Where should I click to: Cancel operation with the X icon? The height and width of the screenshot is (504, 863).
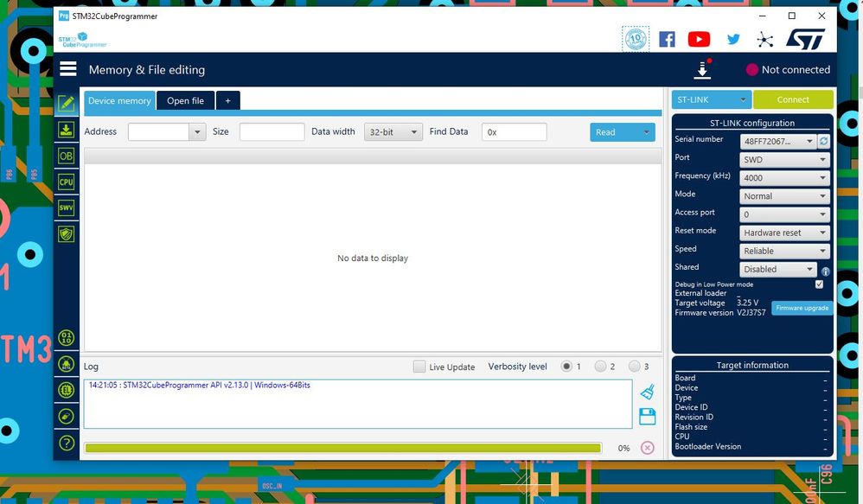tap(647, 447)
